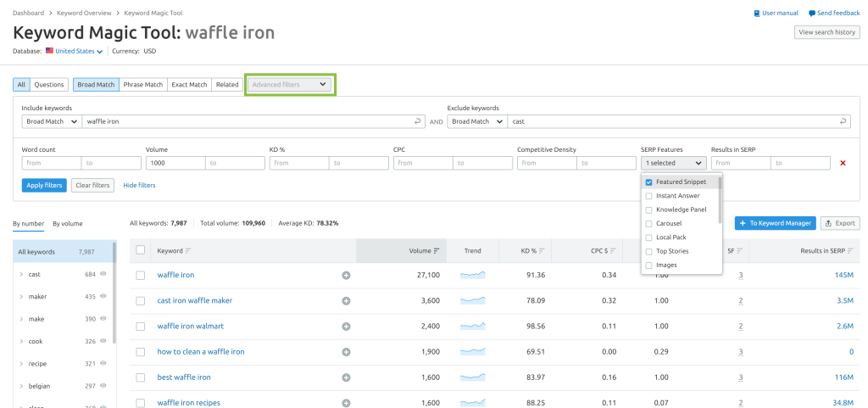The width and height of the screenshot is (868, 408).
Task: Click the red X to remove filters
Action: pyautogui.click(x=842, y=163)
